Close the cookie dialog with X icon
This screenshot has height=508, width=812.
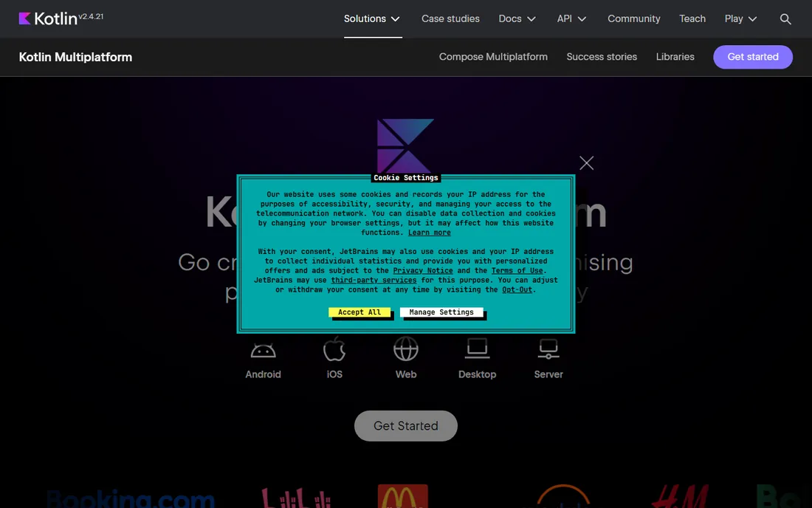tap(586, 163)
